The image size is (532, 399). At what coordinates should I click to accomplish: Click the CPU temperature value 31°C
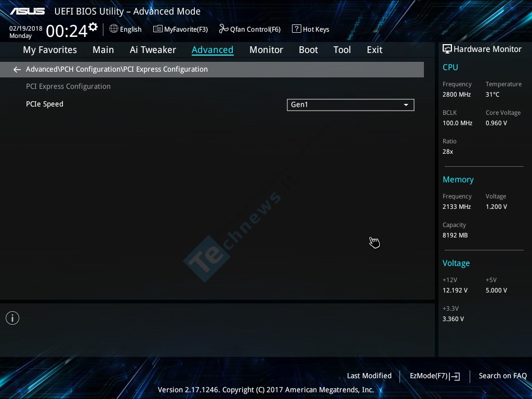coord(493,95)
